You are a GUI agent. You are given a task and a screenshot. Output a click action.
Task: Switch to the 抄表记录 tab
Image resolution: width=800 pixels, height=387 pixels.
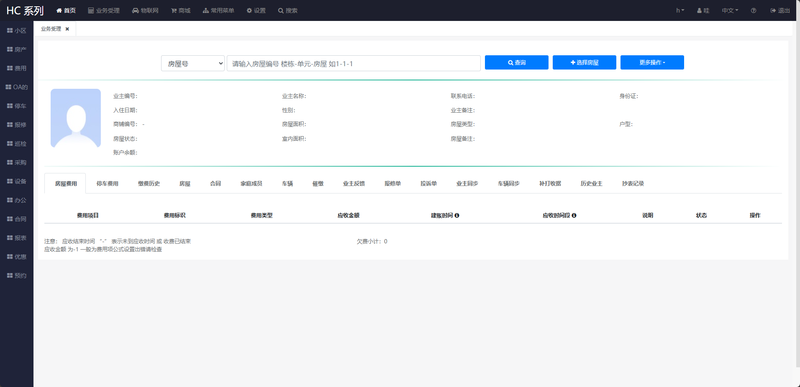[x=633, y=184]
